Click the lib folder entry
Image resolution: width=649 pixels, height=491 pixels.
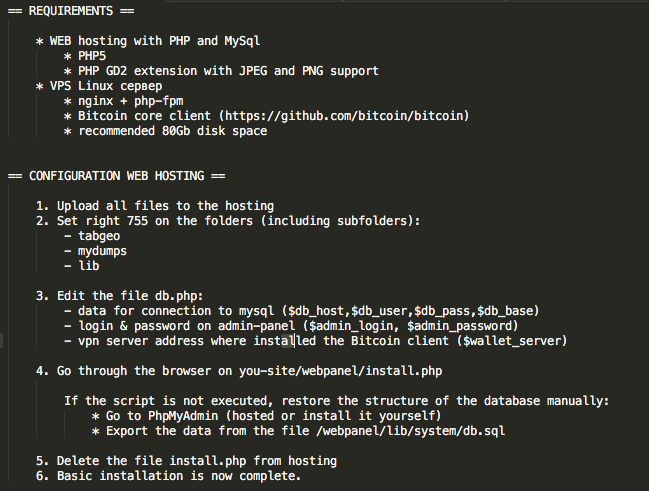[x=82, y=266]
